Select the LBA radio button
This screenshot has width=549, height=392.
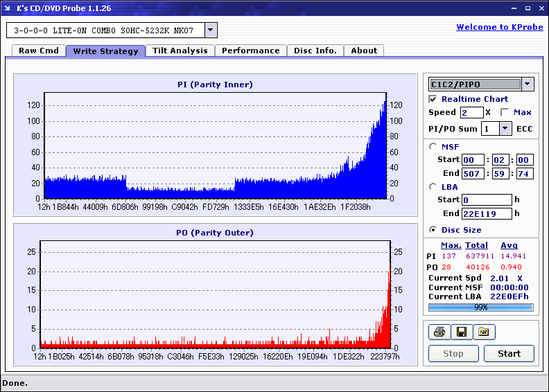[x=433, y=187]
